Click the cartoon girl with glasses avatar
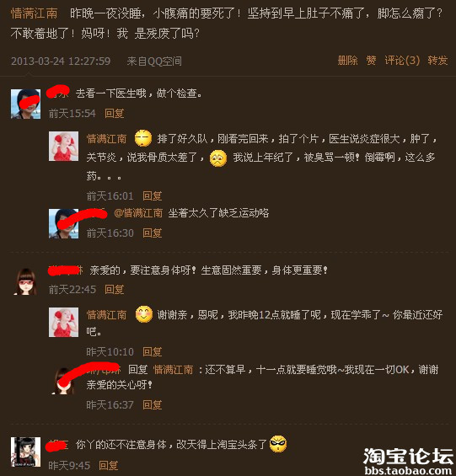This screenshot has height=476, width=456. (x=25, y=281)
